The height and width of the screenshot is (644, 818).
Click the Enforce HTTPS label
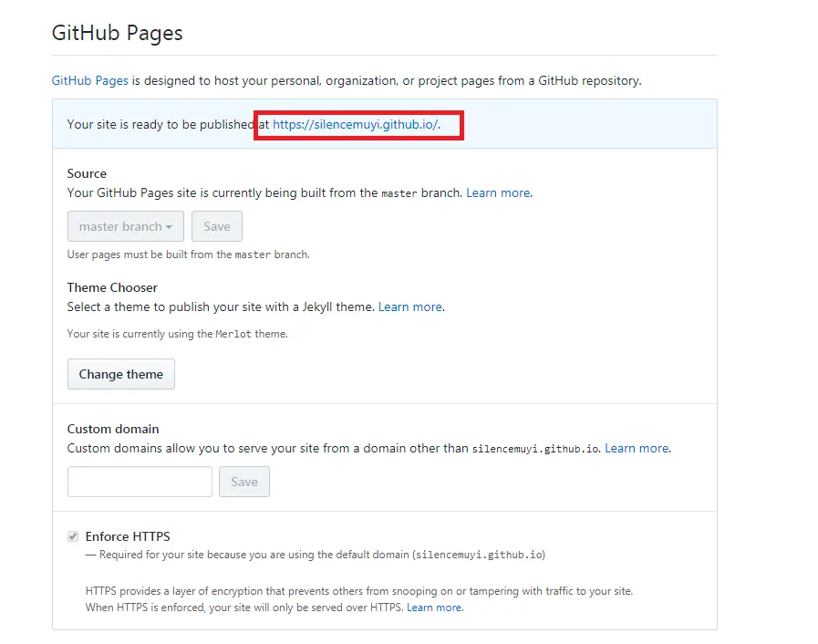tap(128, 536)
